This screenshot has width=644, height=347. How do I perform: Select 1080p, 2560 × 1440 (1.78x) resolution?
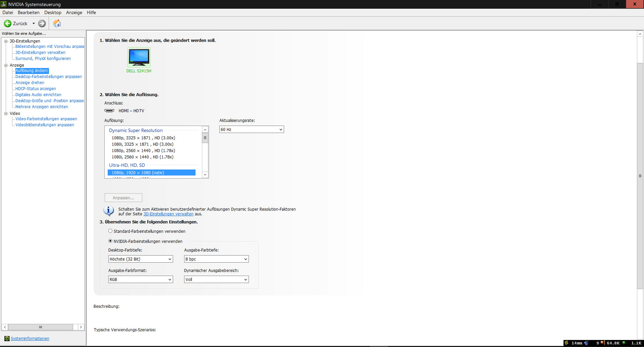coord(143,151)
